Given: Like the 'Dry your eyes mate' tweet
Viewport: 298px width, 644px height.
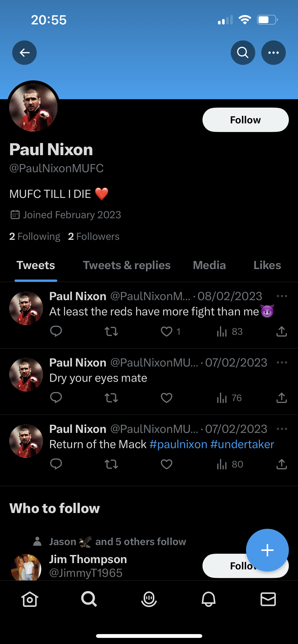Looking at the screenshot, I should click(x=167, y=398).
